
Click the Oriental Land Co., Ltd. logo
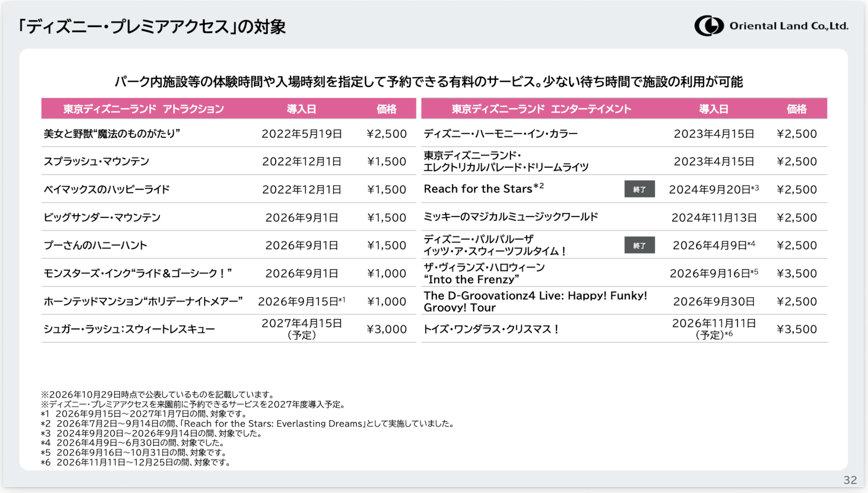(x=771, y=26)
